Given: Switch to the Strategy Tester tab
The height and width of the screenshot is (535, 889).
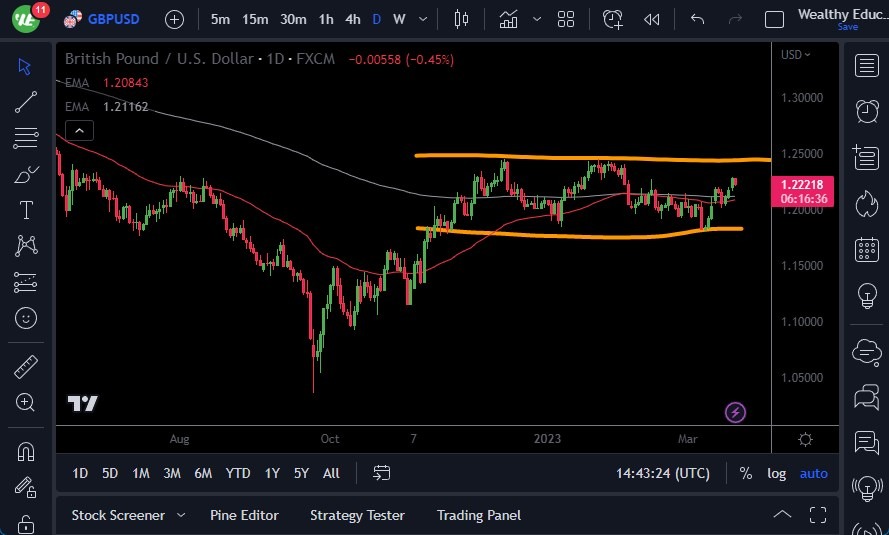Looking at the screenshot, I should coord(357,515).
